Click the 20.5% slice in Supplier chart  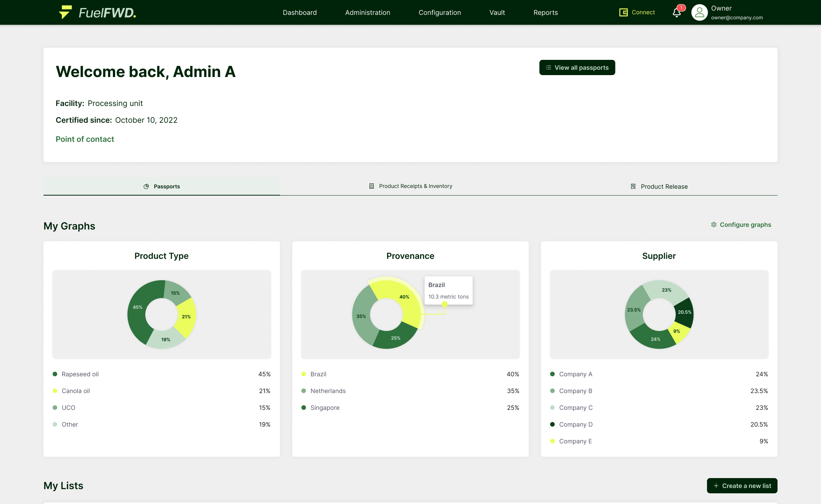click(x=684, y=312)
